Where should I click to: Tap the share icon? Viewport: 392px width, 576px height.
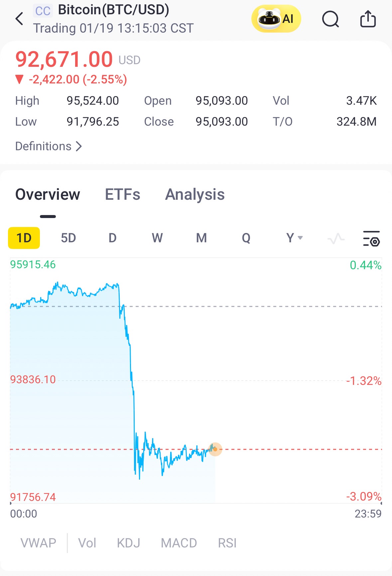coord(368,19)
